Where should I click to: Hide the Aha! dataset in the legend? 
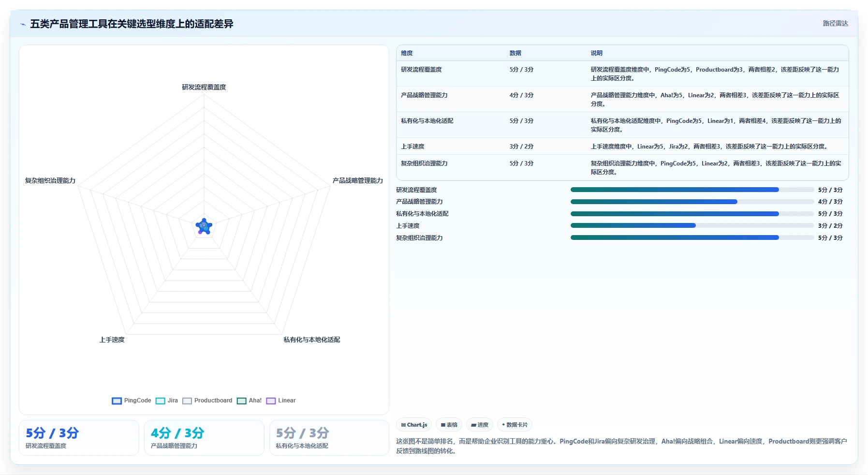pyautogui.click(x=249, y=401)
